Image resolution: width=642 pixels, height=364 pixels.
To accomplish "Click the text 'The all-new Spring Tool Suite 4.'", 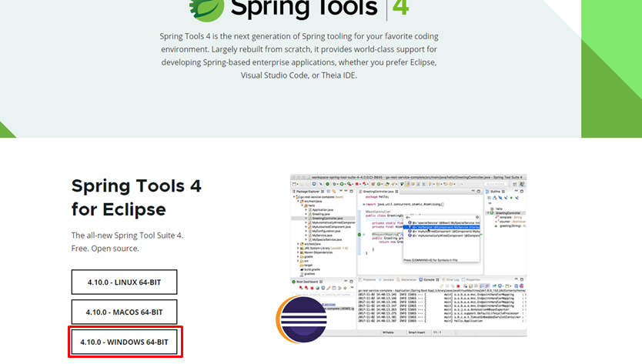I will click(127, 235).
